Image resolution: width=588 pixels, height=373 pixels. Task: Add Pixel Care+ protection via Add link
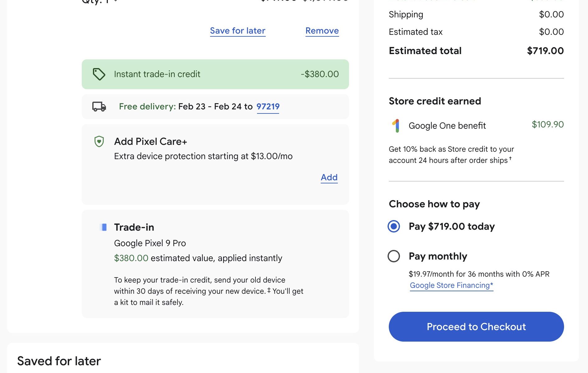[x=329, y=177]
